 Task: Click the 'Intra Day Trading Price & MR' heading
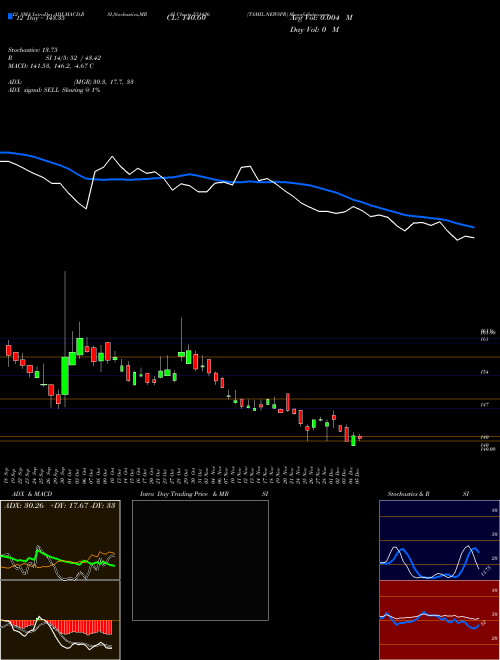click(x=184, y=494)
